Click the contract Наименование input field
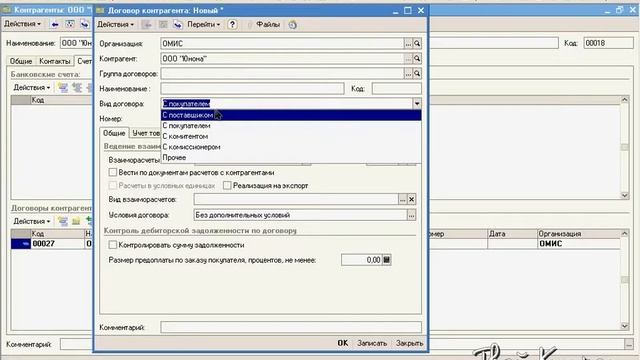 252,89
